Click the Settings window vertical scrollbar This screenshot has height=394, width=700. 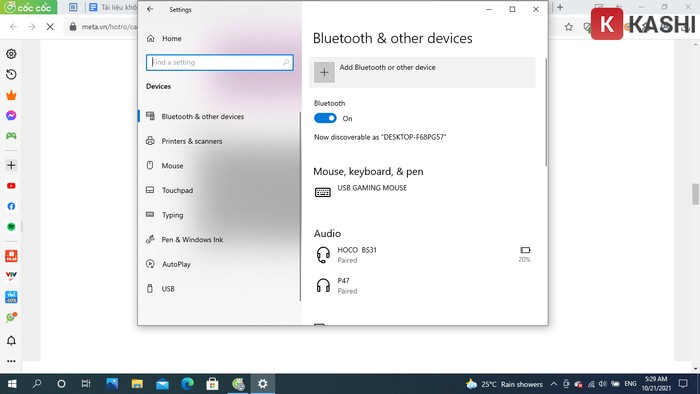(545, 112)
